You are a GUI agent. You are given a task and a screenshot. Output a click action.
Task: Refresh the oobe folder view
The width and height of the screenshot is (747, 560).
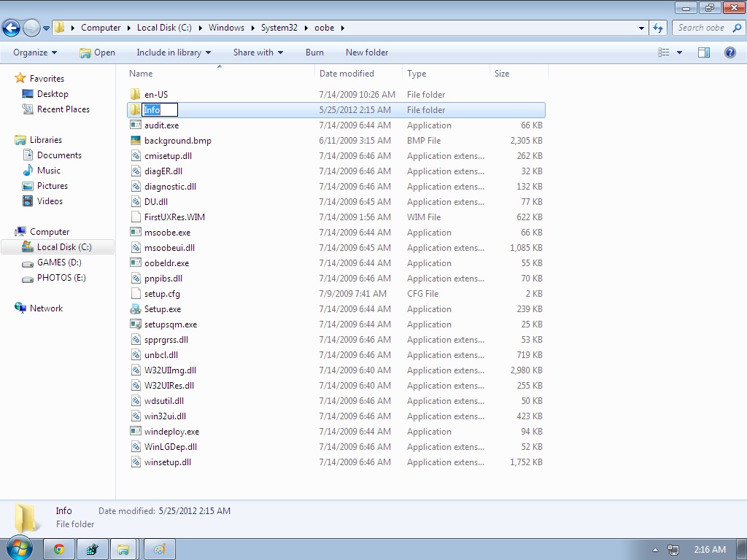tap(659, 28)
